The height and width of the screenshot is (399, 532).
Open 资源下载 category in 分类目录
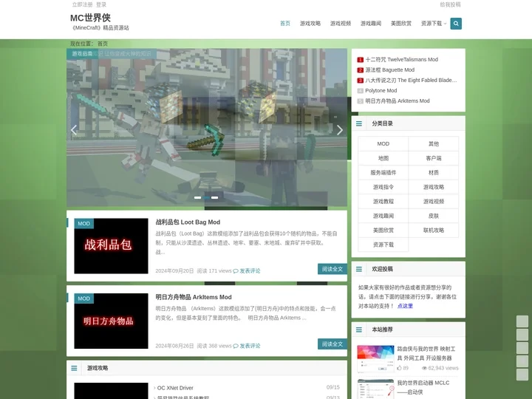383,245
